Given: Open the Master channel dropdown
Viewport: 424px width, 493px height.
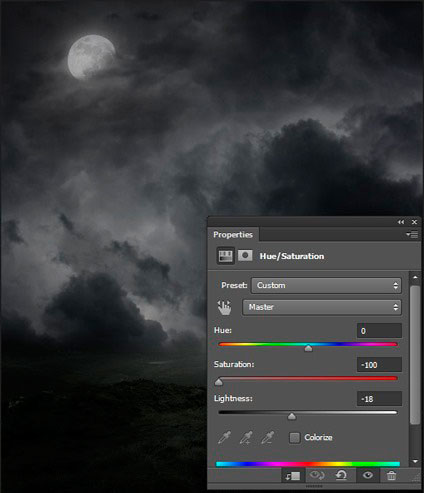Looking at the screenshot, I should (322, 307).
